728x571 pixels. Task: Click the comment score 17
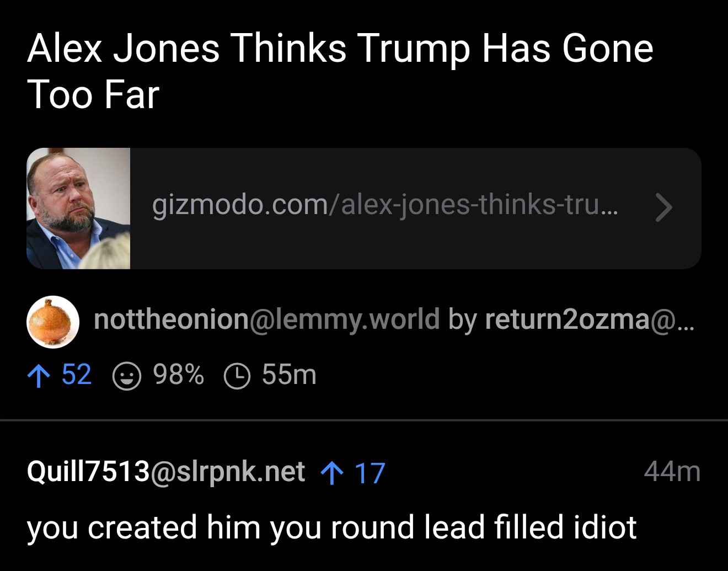tap(370, 473)
